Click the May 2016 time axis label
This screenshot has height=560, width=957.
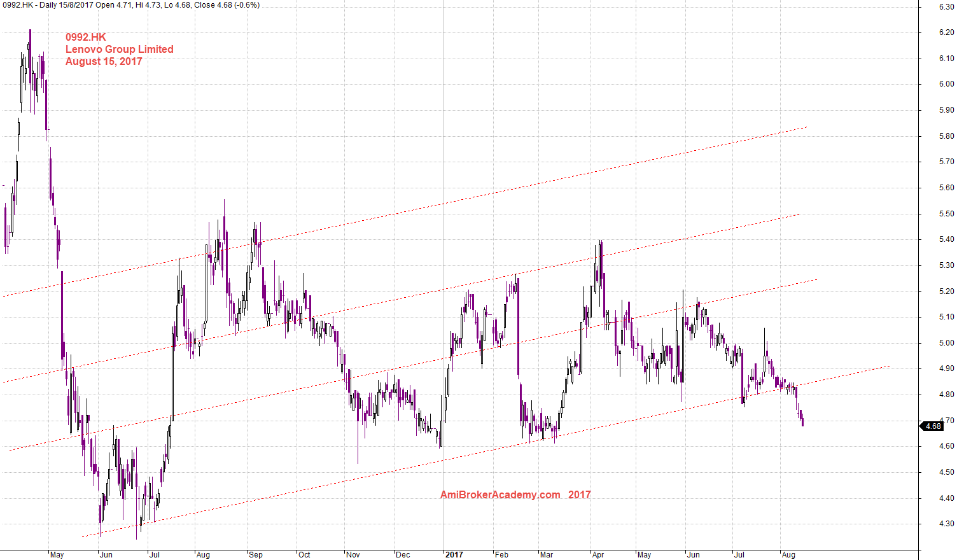pyautogui.click(x=57, y=555)
